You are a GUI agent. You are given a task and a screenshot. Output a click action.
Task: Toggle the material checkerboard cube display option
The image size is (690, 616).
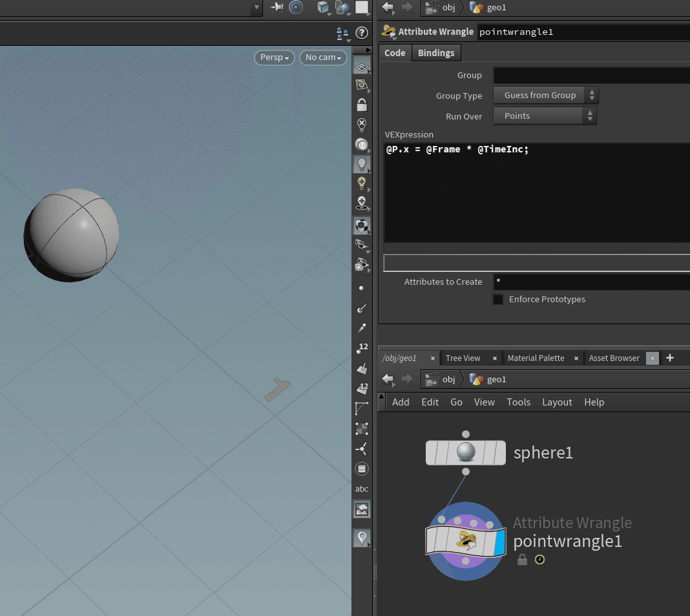point(362,225)
